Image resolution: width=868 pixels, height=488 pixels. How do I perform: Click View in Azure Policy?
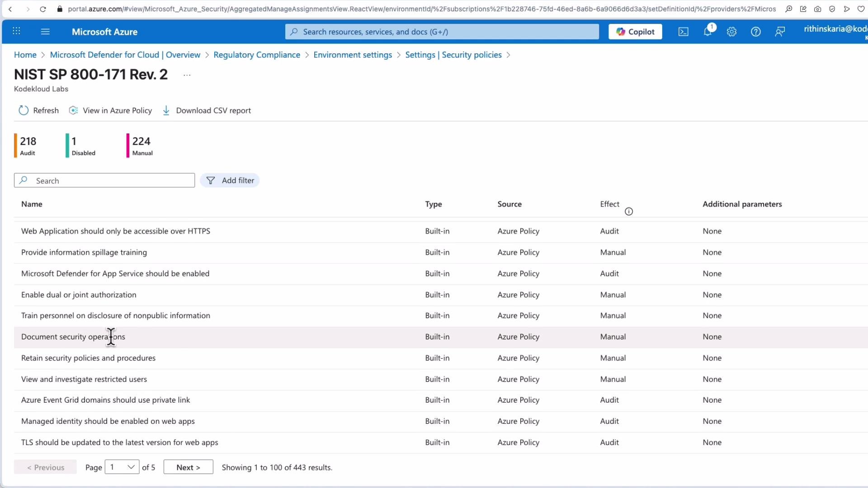click(x=110, y=110)
